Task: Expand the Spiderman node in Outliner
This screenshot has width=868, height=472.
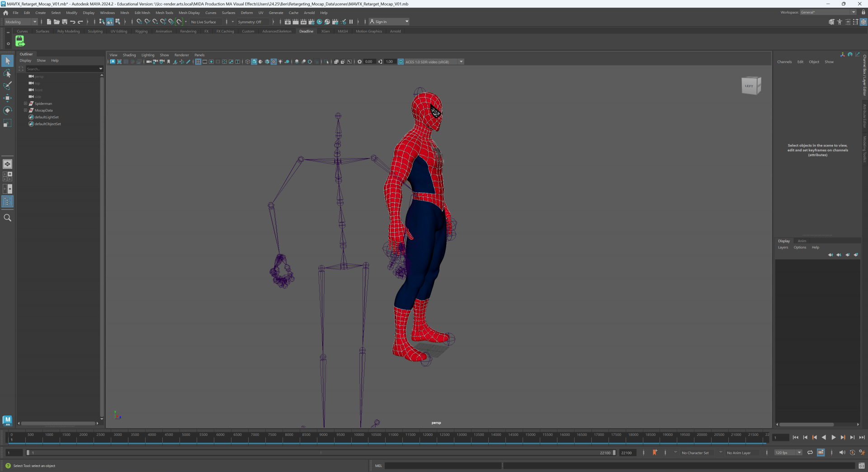Action: coord(26,103)
